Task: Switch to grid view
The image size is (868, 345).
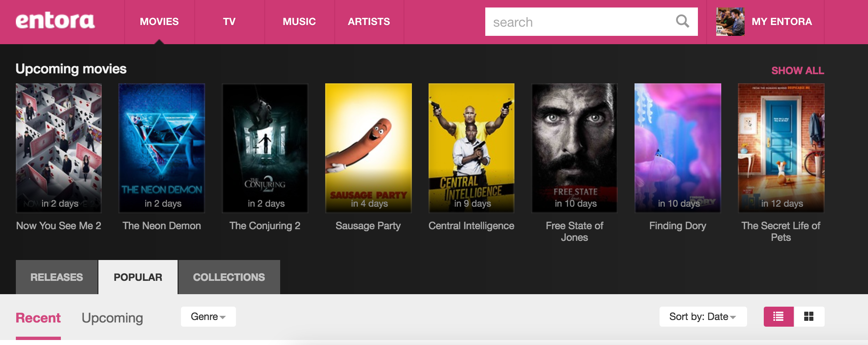Action: click(x=809, y=317)
